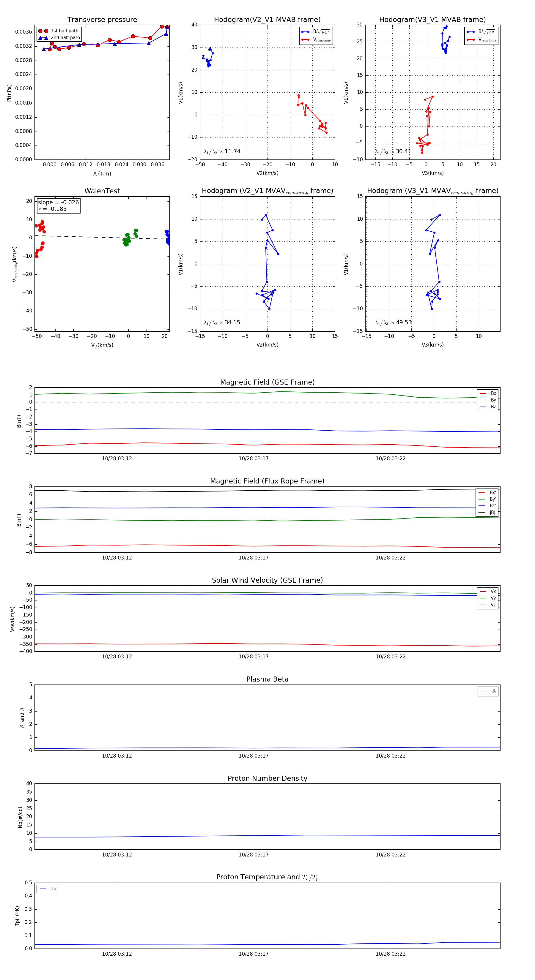Viewport: 535px width, 980px height.
Task: Click the eigenvalue ratio value 34.15
Action: point(232,322)
